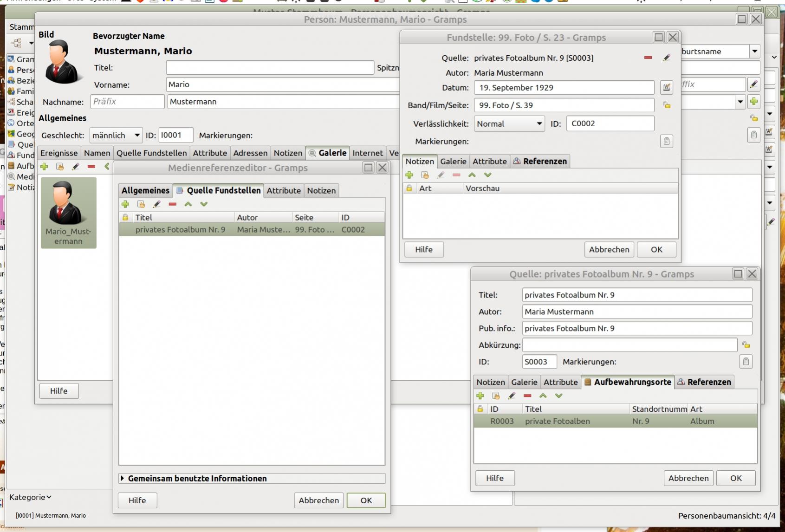Click Abbrechen in the Quelle dialog
This screenshot has width=785, height=532.
point(688,478)
